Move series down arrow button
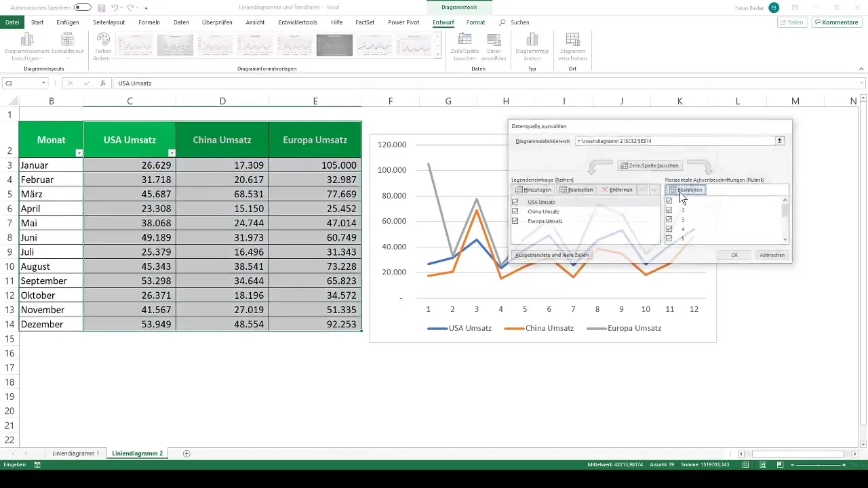 pos(654,190)
